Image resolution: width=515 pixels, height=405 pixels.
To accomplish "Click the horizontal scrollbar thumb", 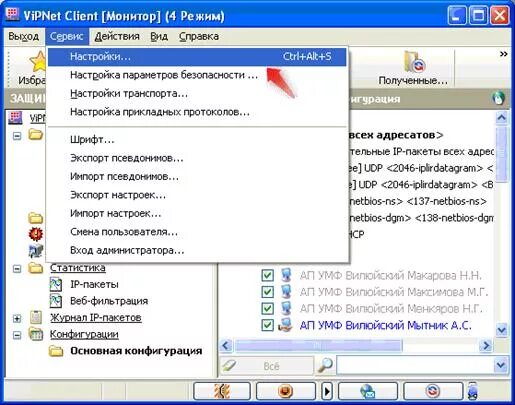I will coord(319,345).
